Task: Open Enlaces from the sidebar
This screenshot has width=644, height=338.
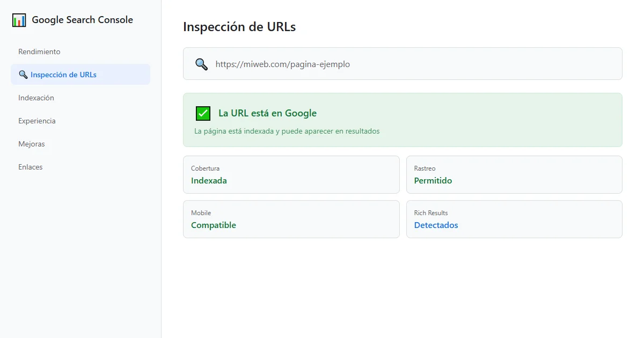Action: (80, 167)
